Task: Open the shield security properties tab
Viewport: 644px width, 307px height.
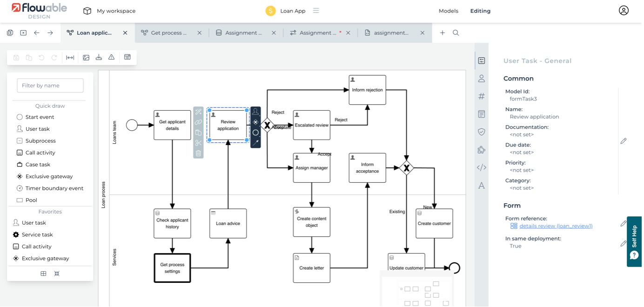Action: pos(482,132)
